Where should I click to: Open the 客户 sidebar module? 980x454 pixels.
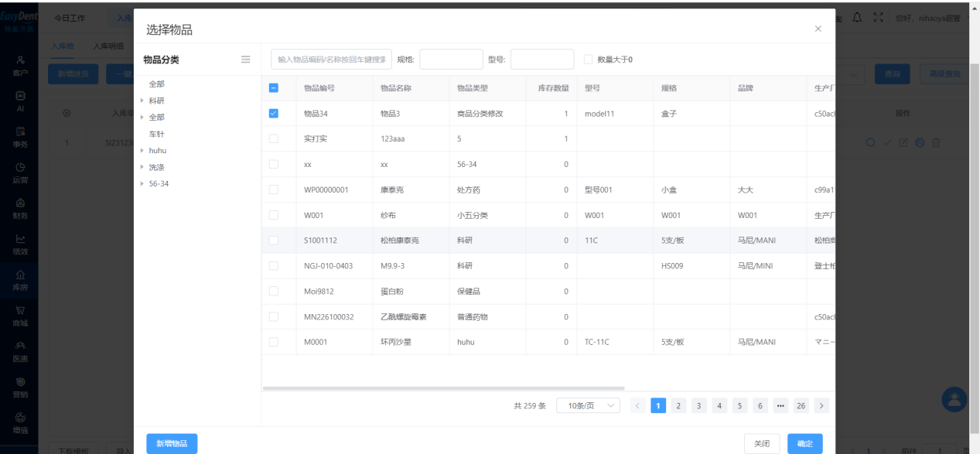(x=20, y=65)
